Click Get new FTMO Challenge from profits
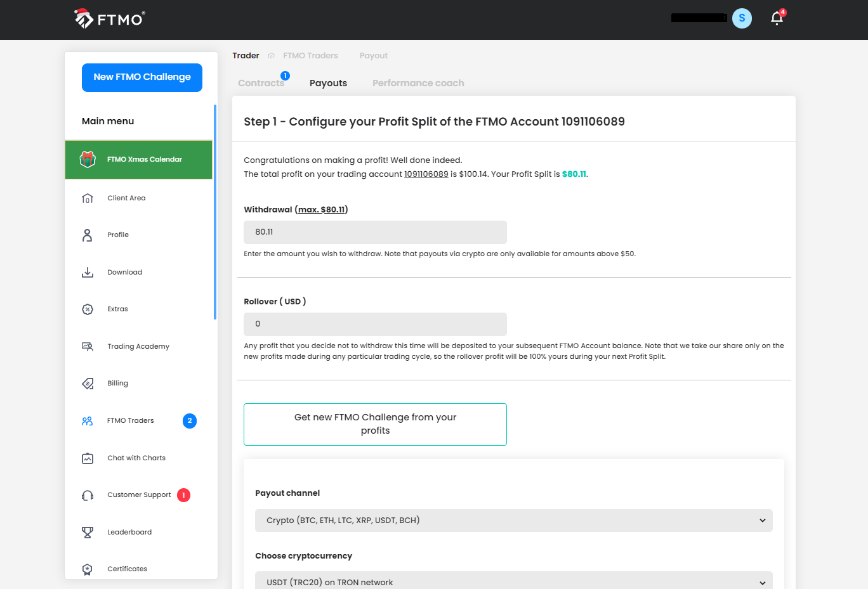Viewport: 868px width, 589px height. (375, 424)
